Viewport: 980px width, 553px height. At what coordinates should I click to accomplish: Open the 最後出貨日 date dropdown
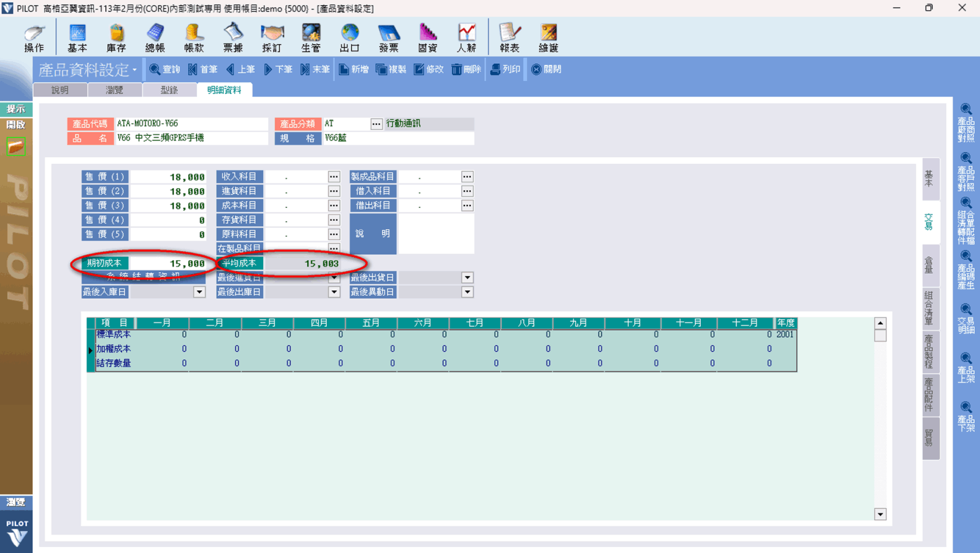(467, 278)
